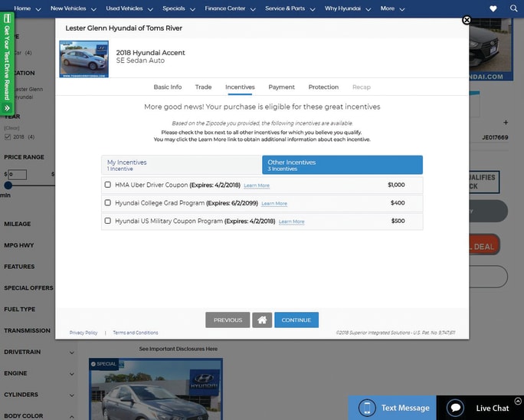Go back with the Previous button
Screen dimensions: 524x420
[x=228, y=320]
